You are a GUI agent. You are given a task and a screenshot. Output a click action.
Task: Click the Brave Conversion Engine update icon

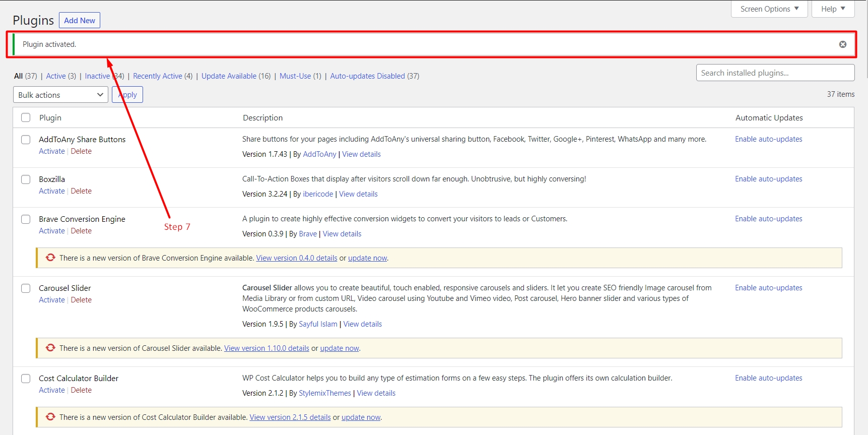(x=50, y=258)
